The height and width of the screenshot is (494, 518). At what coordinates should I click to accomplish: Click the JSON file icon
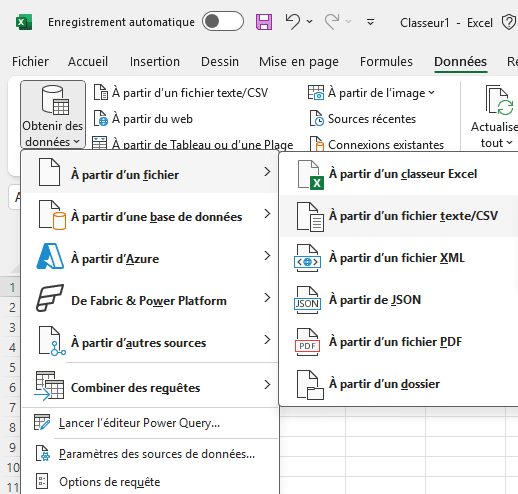[307, 300]
